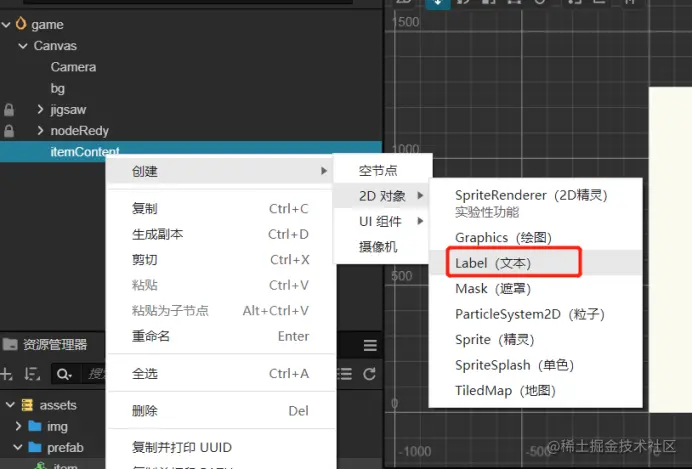The width and height of the screenshot is (692, 470).
Task: Collapse the Canvas node
Action: point(23,46)
